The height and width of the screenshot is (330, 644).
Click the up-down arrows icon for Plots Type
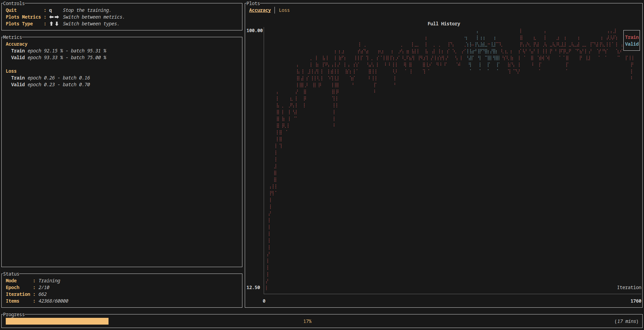coord(54,24)
